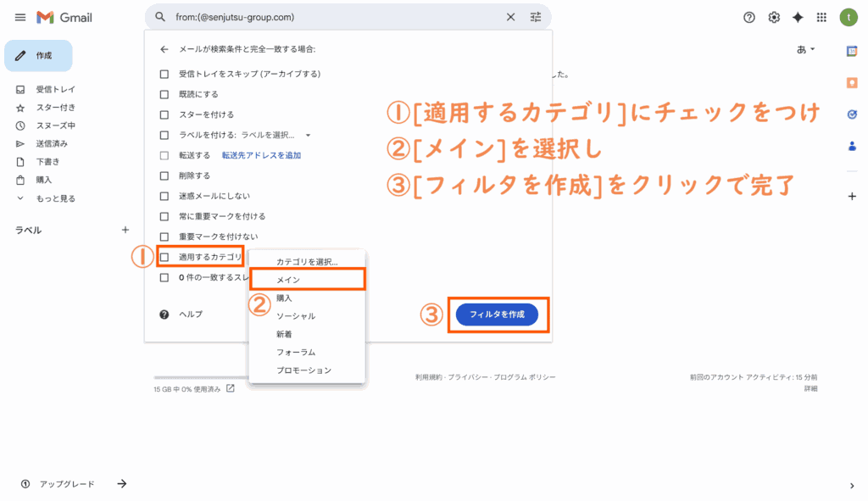Image resolution: width=868 pixels, height=501 pixels.
Task: Click the Gemini sparkle icon
Action: click(798, 18)
